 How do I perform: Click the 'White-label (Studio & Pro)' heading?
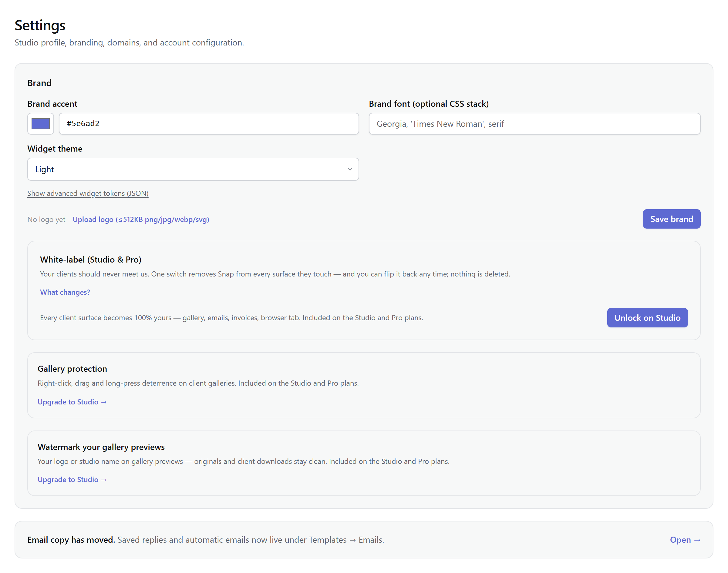coord(91,260)
